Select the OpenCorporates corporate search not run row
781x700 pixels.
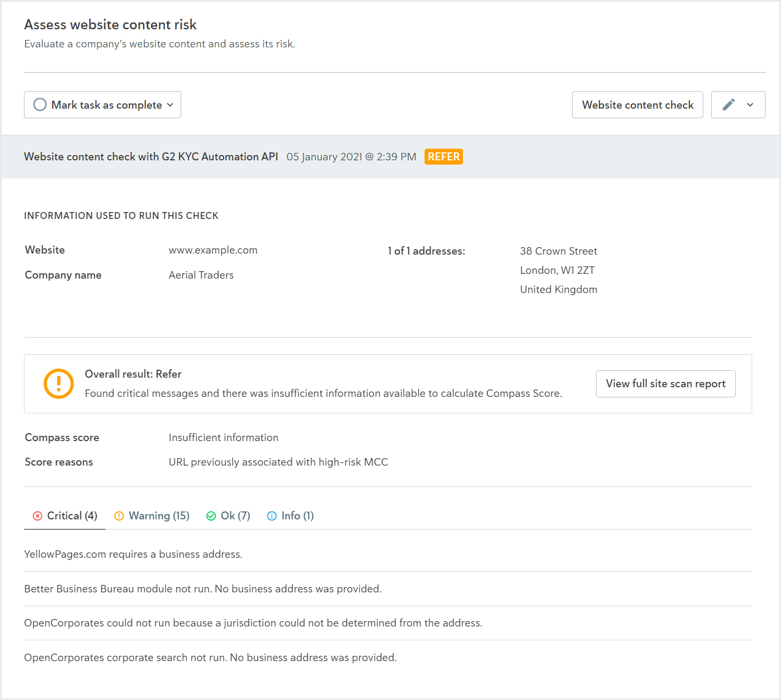pyautogui.click(x=388, y=657)
